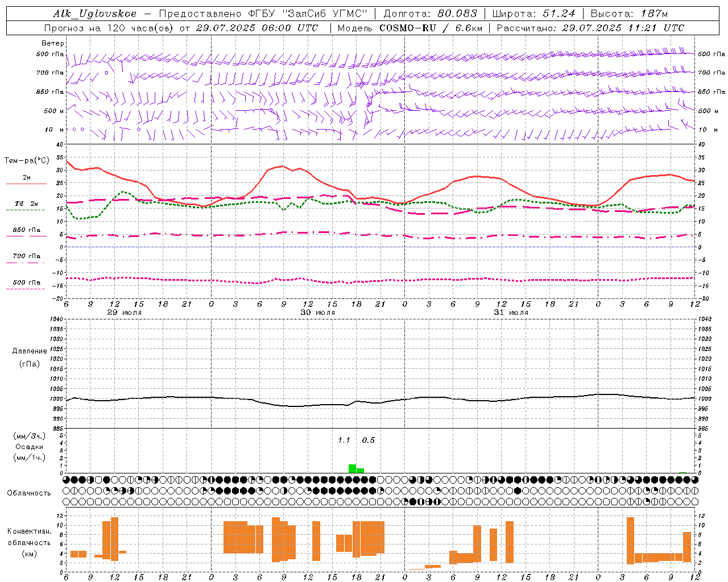Click the forecast start time 29.07.2025 06:00 UTC
The height and width of the screenshot is (582, 728).
[x=257, y=28]
